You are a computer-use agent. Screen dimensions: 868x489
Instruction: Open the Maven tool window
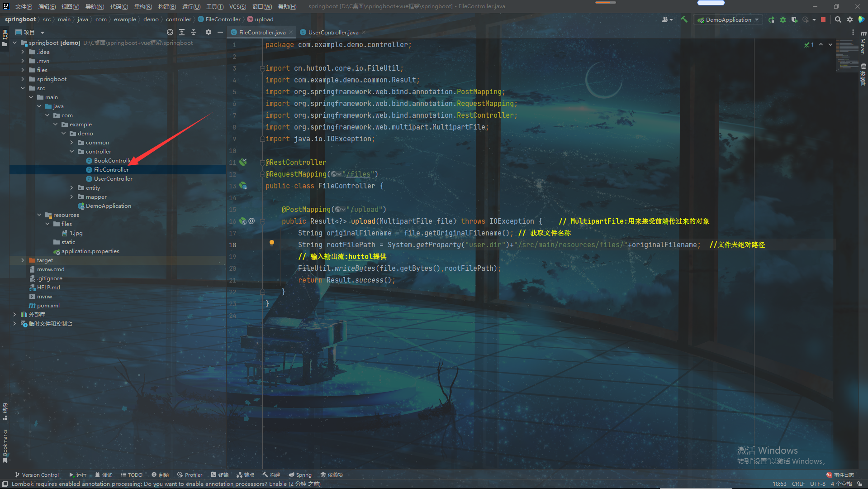click(863, 43)
